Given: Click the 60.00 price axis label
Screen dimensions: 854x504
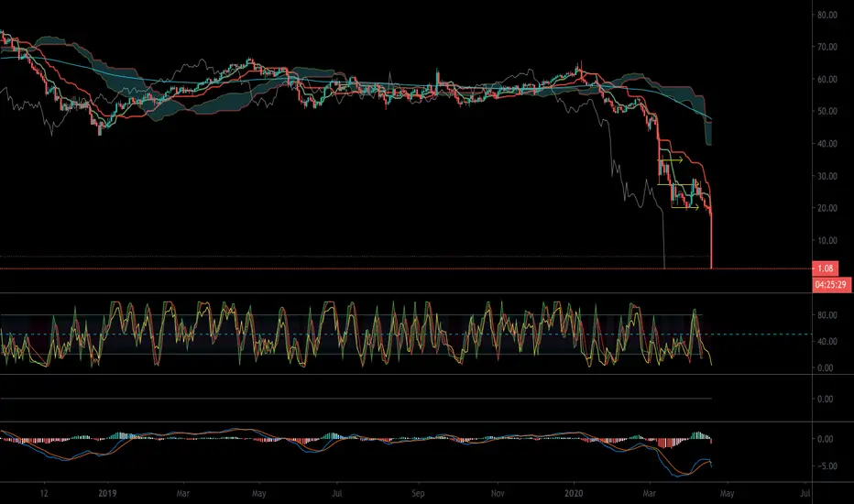Looking at the screenshot, I should 827,79.
